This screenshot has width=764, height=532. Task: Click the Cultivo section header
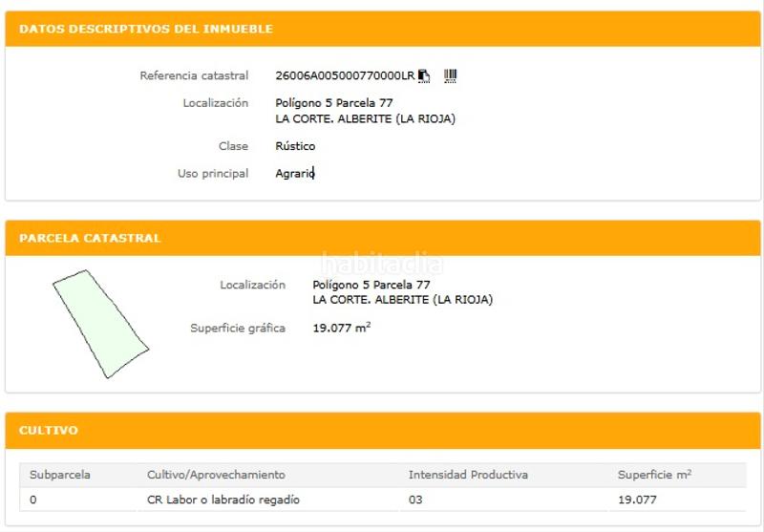pyautogui.click(x=49, y=431)
